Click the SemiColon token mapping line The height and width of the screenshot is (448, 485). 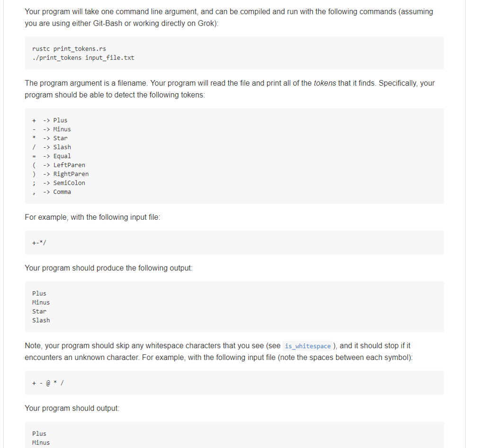tap(58, 183)
